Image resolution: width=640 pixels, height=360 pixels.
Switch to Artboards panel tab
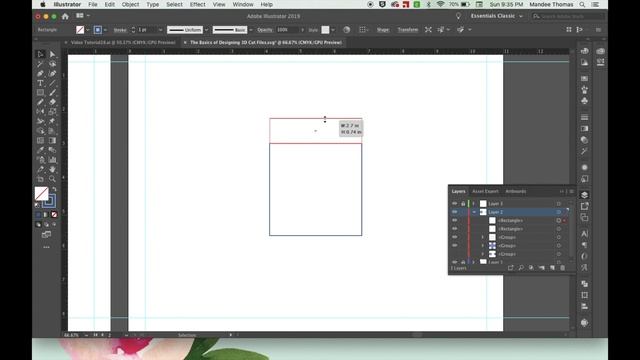pos(516,191)
